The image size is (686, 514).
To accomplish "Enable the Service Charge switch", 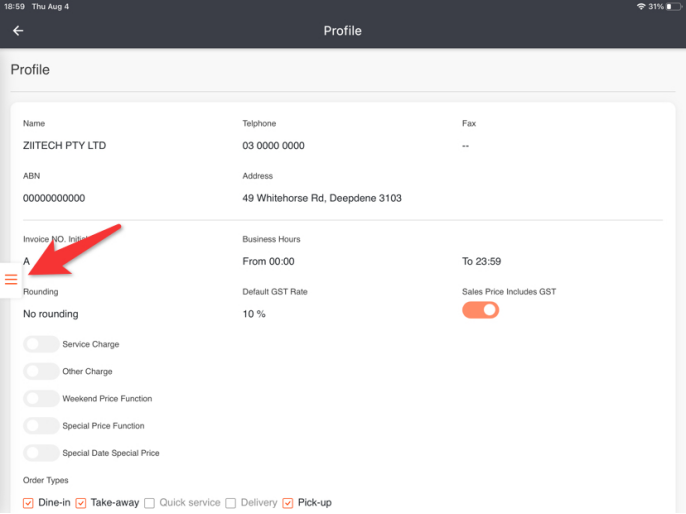I will [x=41, y=344].
